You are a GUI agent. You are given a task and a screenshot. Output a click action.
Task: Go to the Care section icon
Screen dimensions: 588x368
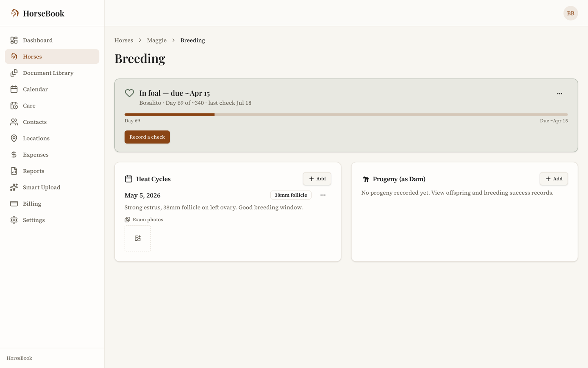pyautogui.click(x=14, y=105)
